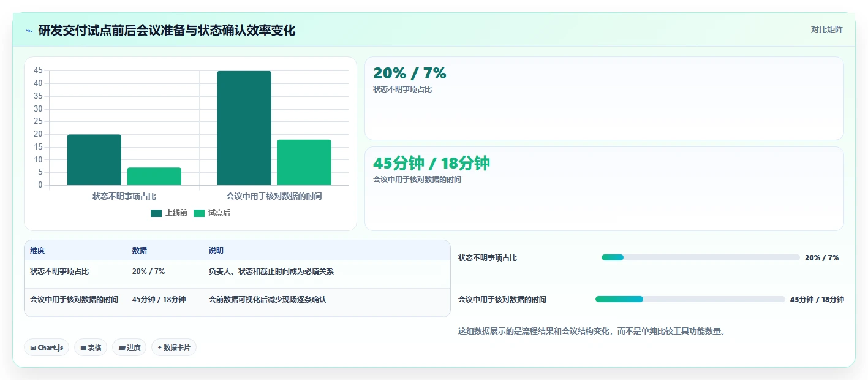868x380 pixels.
Task: Click the progress label 会议中用于核对数据的时间
Action: pyautogui.click(x=502, y=300)
